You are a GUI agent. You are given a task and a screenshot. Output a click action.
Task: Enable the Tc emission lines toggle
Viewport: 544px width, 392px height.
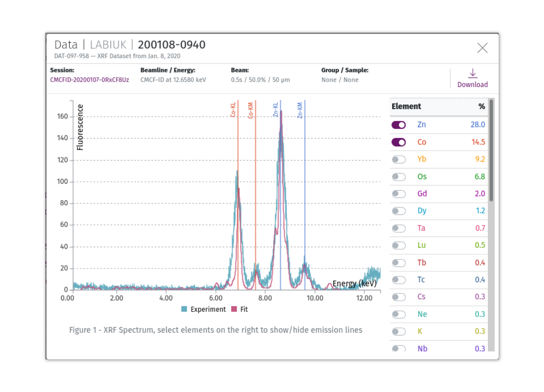pyautogui.click(x=399, y=280)
